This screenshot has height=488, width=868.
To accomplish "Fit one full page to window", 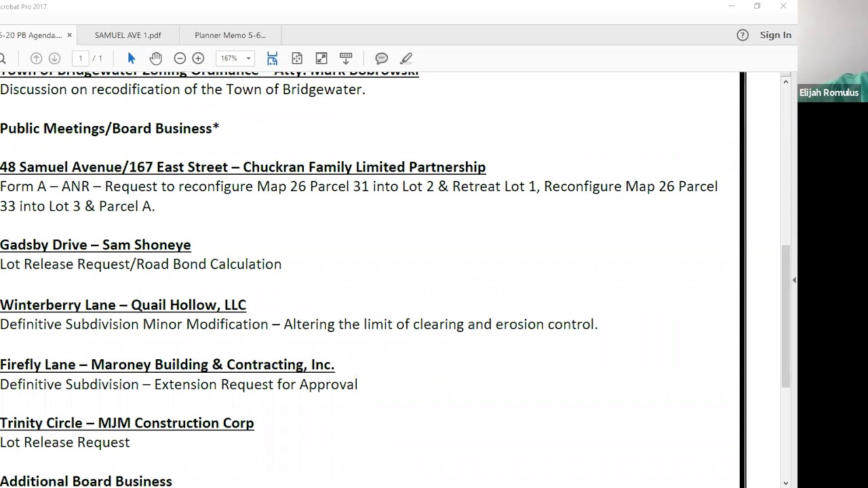I will (296, 58).
